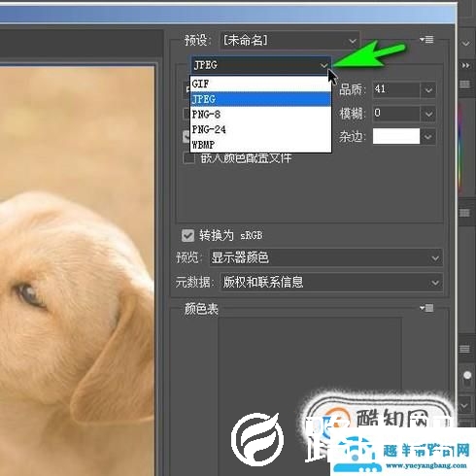Image resolution: width=476 pixels, height=476 pixels.
Task: Click the 品质 quality value field
Action: tap(396, 89)
